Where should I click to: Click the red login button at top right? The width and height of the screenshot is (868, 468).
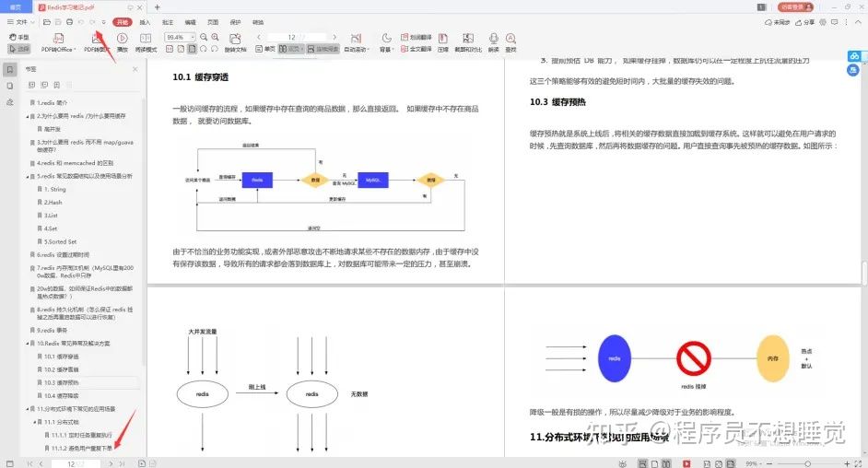(795, 7)
